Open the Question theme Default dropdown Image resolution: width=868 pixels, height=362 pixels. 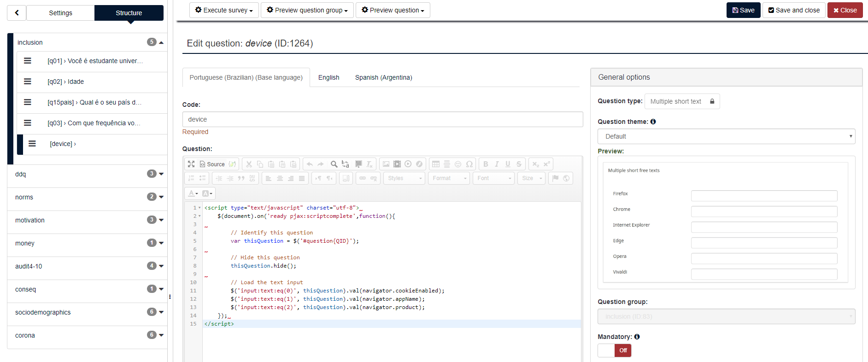[726, 136]
